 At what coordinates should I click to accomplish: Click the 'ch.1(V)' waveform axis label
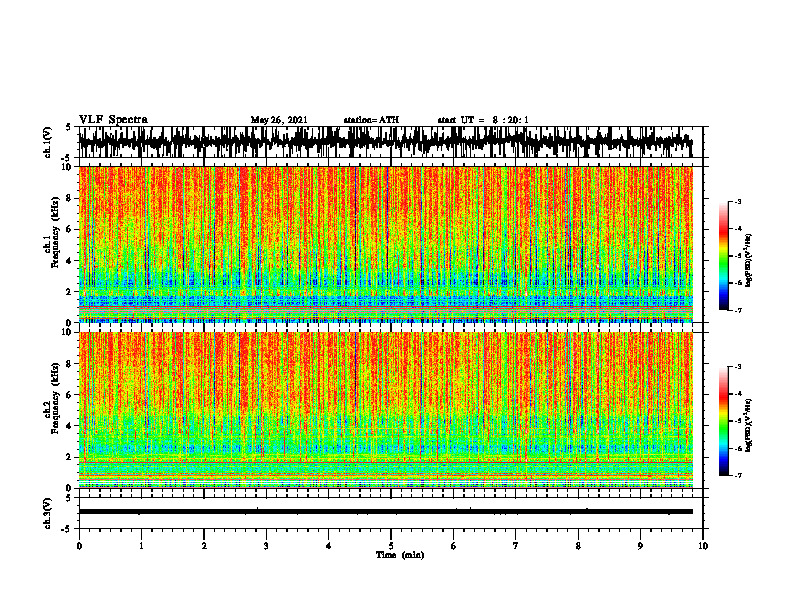[48, 142]
